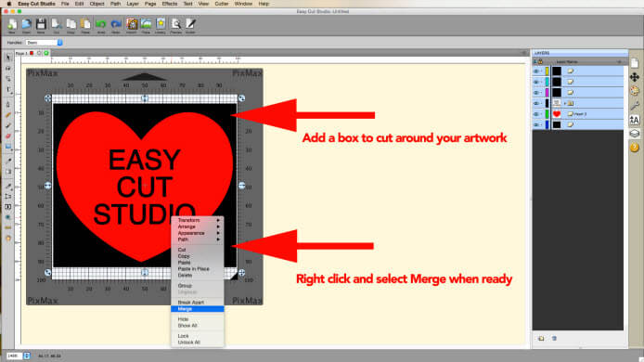The image size is (644, 362).
Task: Redo with the blue arrow icon
Action: click(116, 25)
